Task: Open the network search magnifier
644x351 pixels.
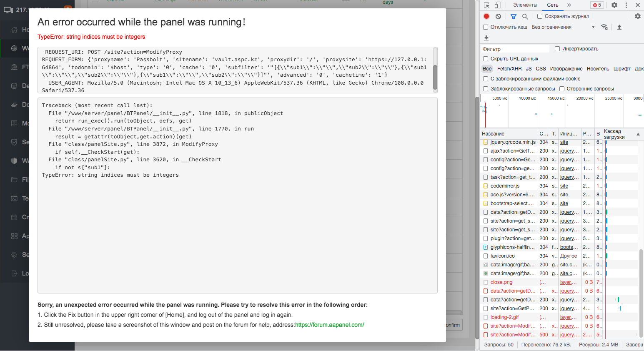Action: tap(525, 16)
